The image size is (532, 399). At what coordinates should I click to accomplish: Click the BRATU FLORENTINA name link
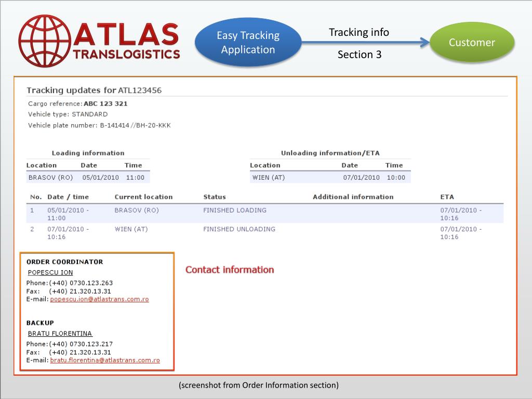click(x=60, y=334)
